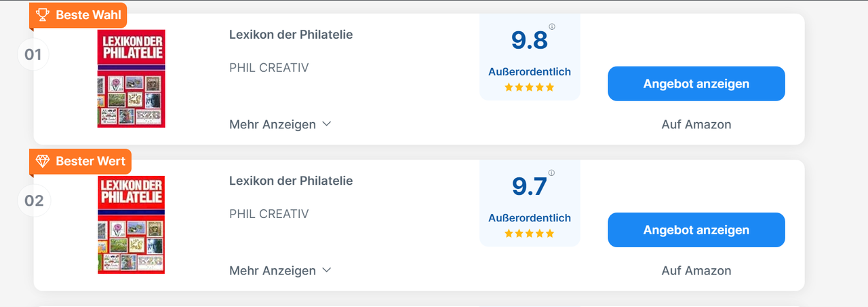Click PHIL CREATIV brand on the first item
This screenshot has width=868, height=307.
[x=269, y=68]
